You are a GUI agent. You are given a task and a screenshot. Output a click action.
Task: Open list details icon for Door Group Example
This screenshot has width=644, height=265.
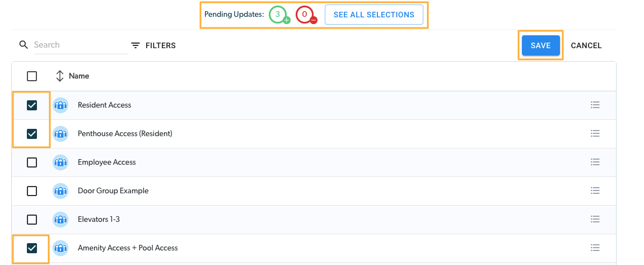click(595, 190)
